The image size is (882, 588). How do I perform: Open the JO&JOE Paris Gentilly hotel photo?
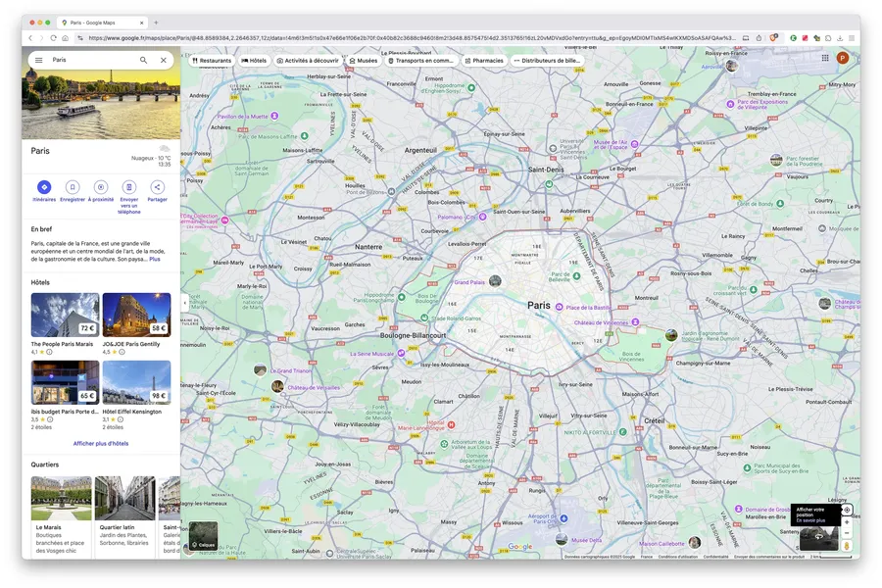click(x=136, y=315)
